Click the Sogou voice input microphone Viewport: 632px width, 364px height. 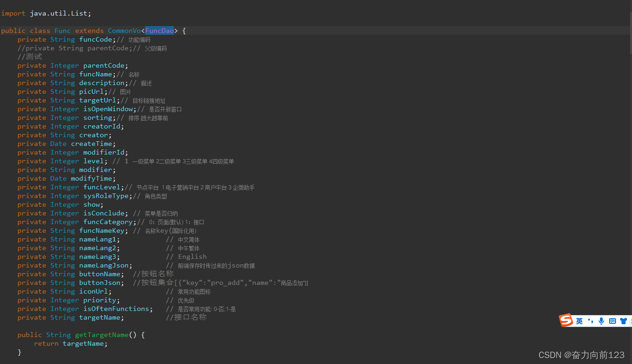tap(601, 321)
